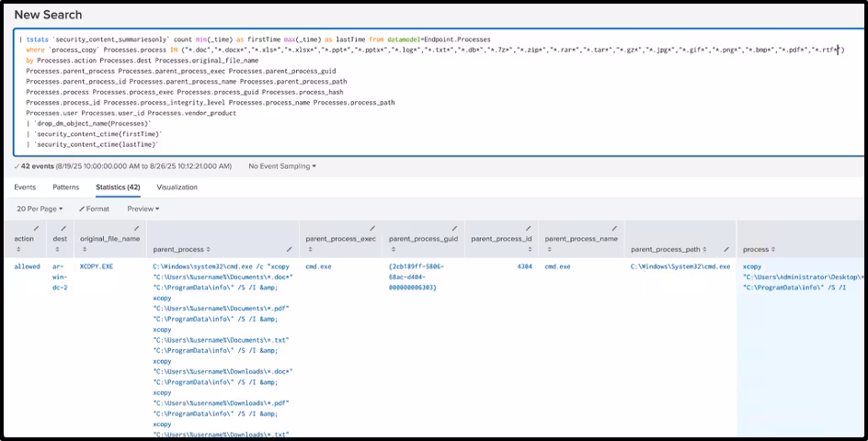Click the edit pencil for the dest column
This screenshot has height=441, width=868.
coord(63,227)
